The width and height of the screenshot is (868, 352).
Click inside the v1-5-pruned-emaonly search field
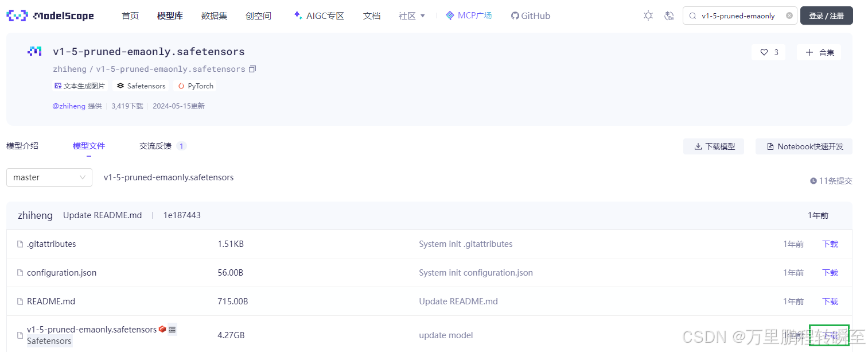coord(739,16)
